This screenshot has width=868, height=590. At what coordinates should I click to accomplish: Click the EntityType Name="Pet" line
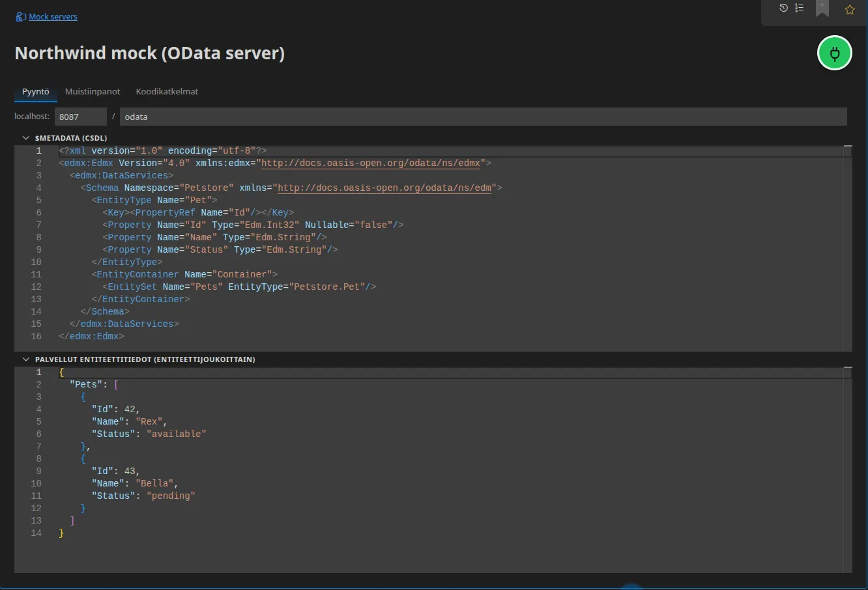(x=154, y=200)
